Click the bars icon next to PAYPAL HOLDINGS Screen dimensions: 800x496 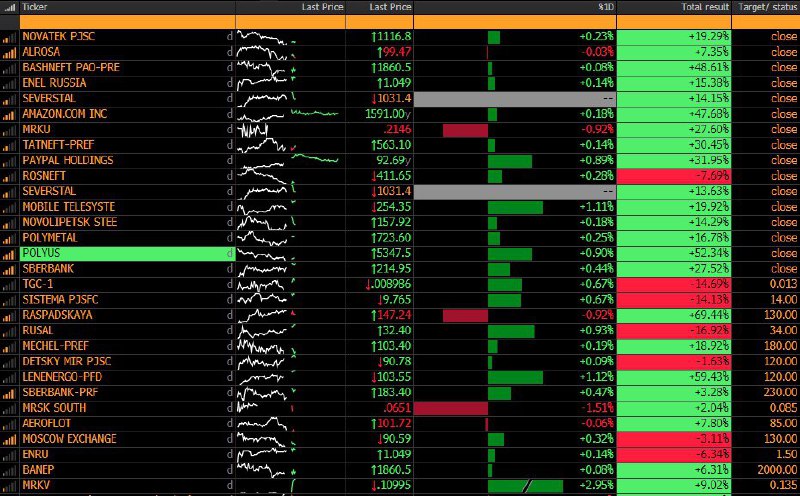pos(9,161)
